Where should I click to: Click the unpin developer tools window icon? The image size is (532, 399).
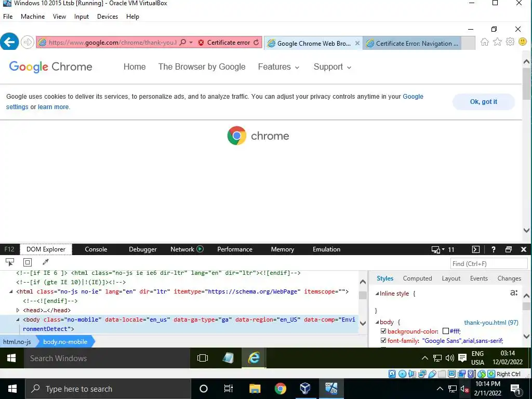(508, 249)
